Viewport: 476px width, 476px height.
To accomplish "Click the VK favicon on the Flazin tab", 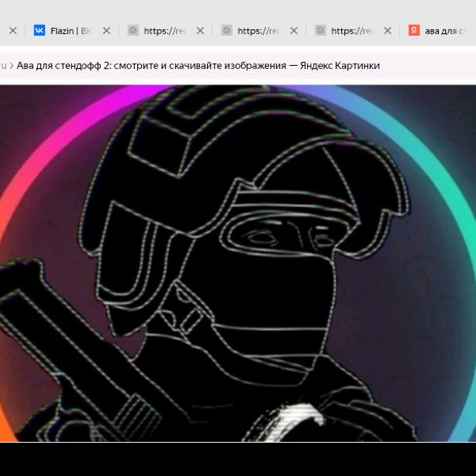I will click(x=40, y=30).
